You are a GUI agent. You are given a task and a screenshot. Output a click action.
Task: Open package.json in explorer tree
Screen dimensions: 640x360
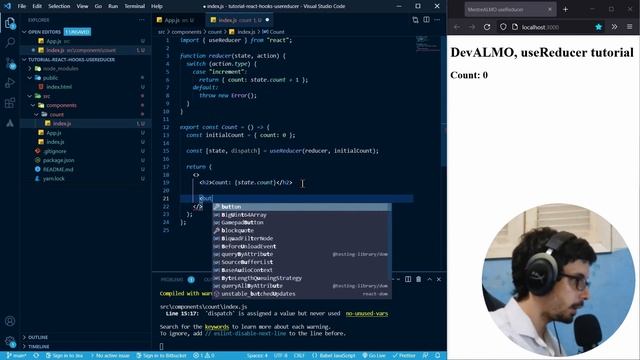(x=58, y=160)
